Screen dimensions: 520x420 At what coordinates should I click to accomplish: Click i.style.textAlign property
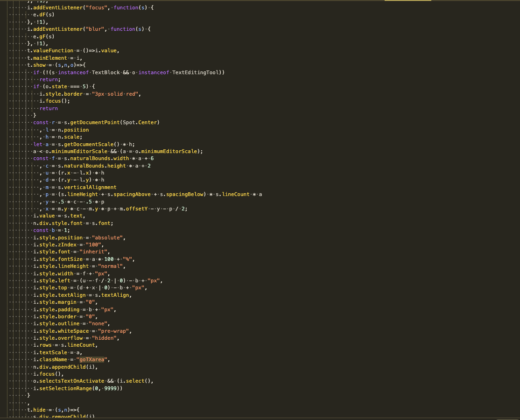click(x=59, y=295)
